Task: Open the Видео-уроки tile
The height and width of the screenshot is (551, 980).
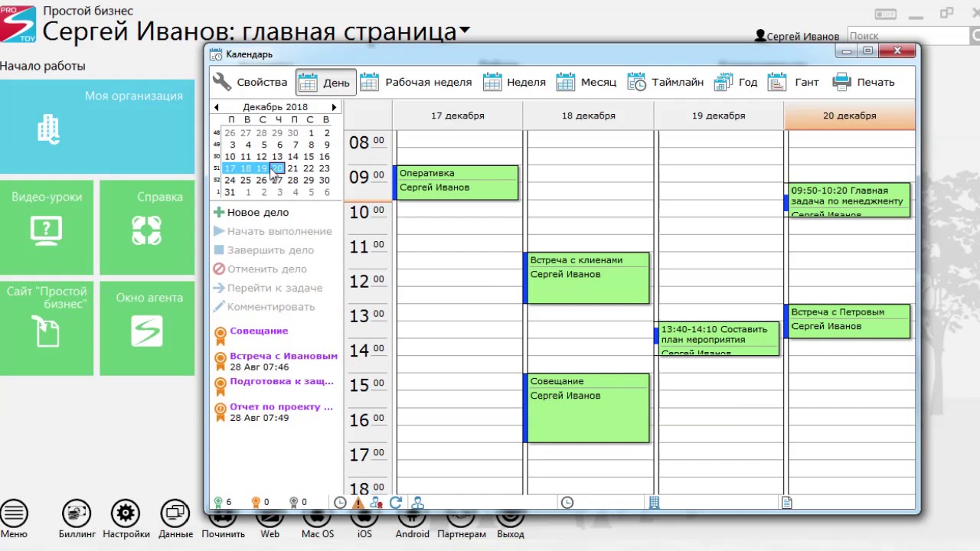Action: tap(47, 227)
